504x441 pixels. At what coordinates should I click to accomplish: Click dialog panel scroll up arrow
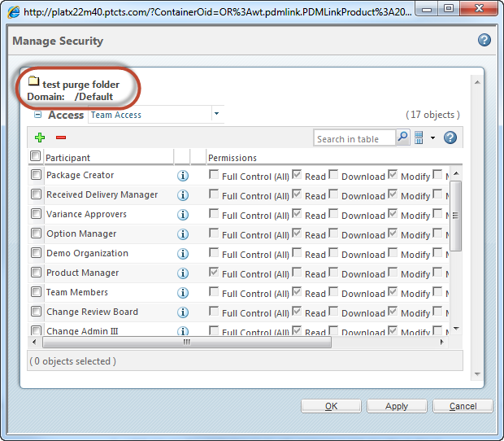pos(477,82)
